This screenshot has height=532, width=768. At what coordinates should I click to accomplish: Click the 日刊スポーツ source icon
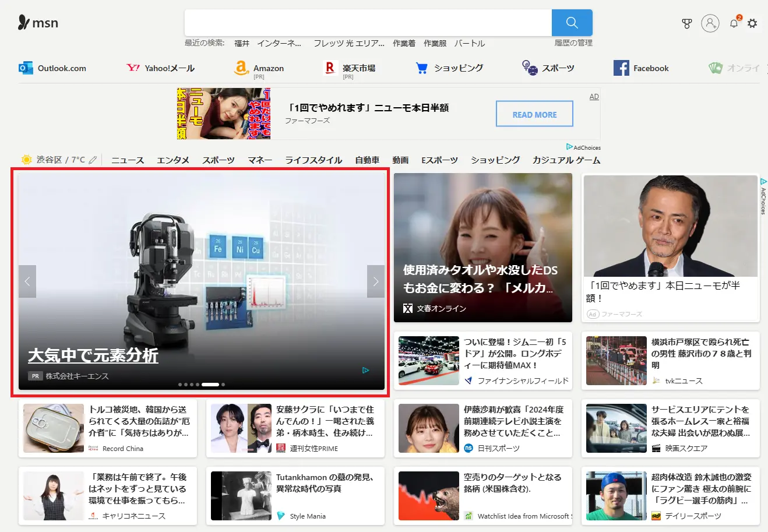[x=468, y=448]
